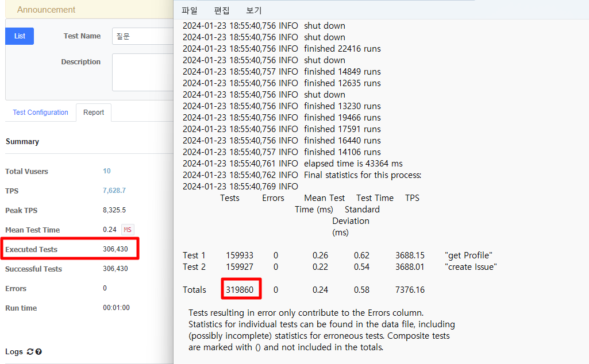Click the Executed Tests value 306,430
The image size is (589, 364).
[x=120, y=249]
